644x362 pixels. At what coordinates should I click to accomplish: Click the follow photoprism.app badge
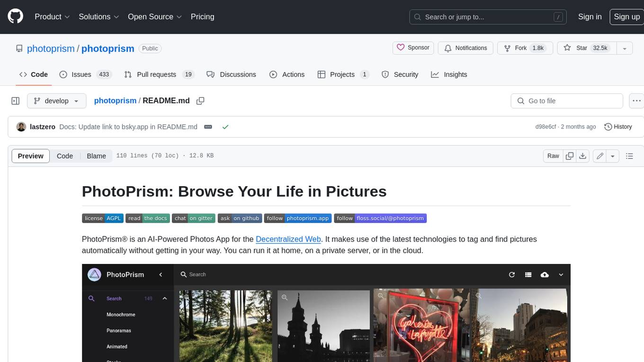click(x=298, y=218)
